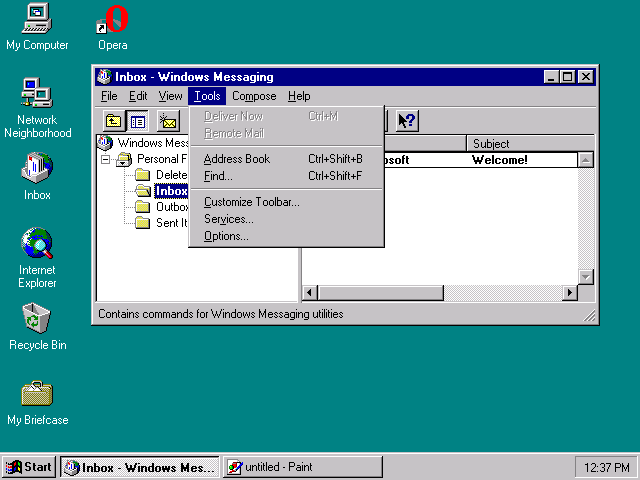Click the Help pointer toolbar icon
Viewport: 640px width, 480px height.
[407, 121]
